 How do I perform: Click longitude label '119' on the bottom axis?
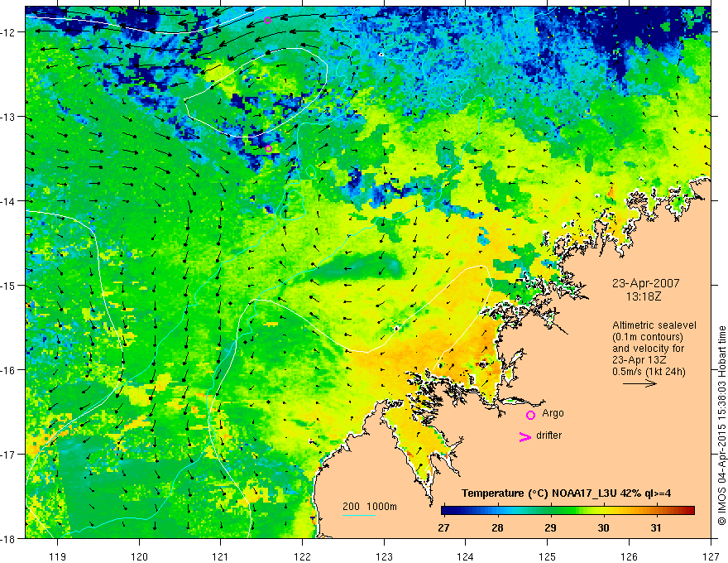(58, 556)
